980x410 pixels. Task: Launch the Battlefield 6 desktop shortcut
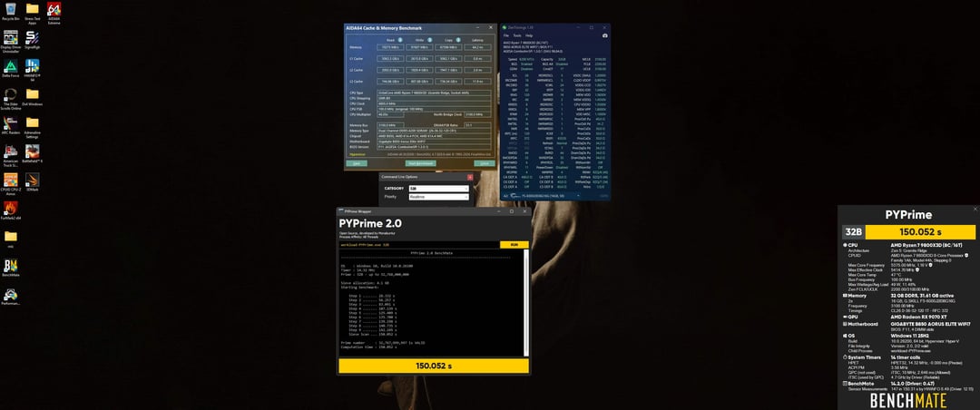(32, 154)
